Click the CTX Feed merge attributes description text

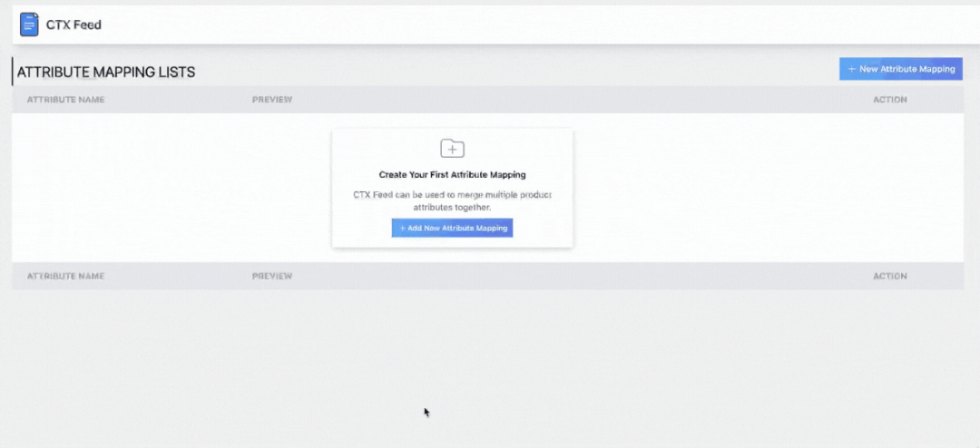pos(452,200)
